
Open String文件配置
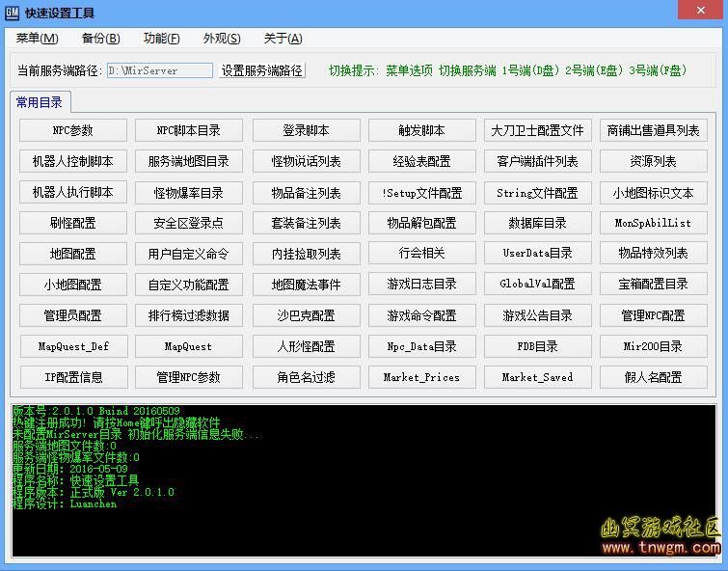pyautogui.click(x=538, y=192)
